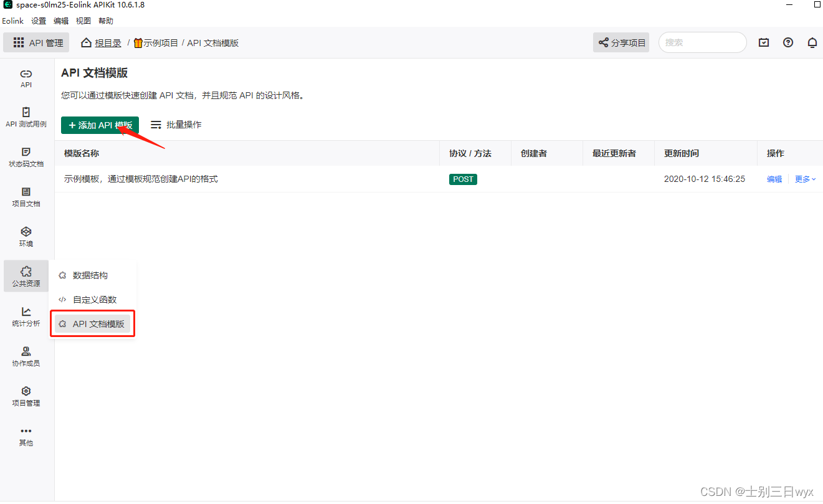This screenshot has height=504, width=823.
Task: Open the 视图 menu
Action: (x=83, y=21)
